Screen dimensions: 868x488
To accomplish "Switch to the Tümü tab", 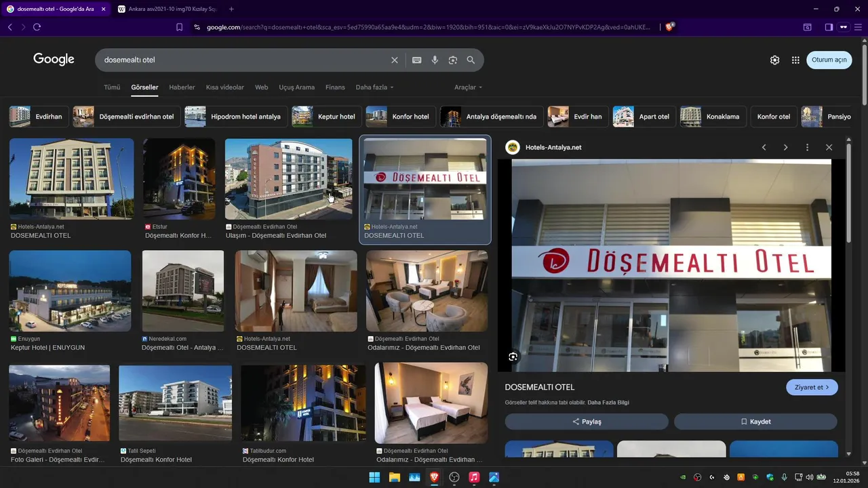I will (x=112, y=87).
